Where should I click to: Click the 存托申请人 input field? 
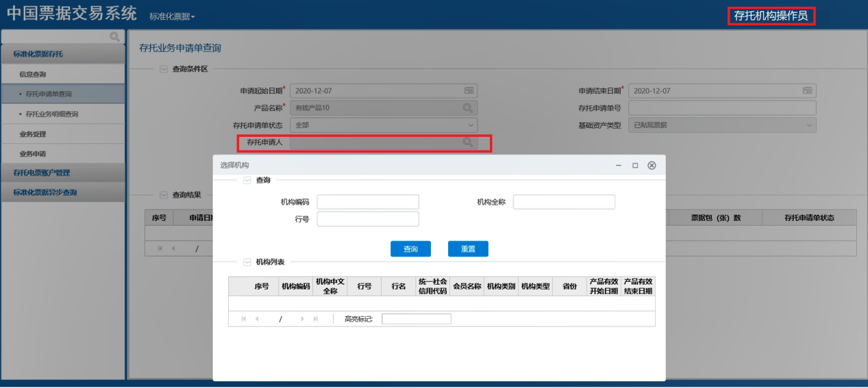[384, 142]
